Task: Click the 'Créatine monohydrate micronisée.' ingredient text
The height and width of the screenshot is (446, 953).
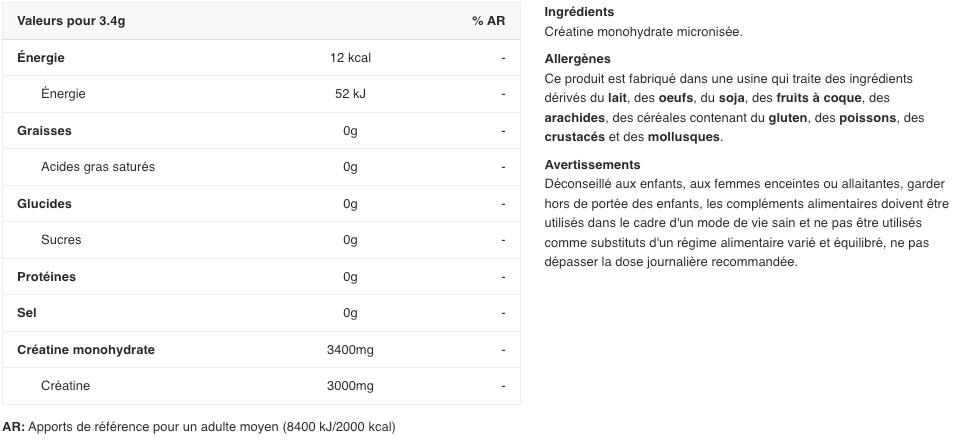Action: click(x=643, y=32)
